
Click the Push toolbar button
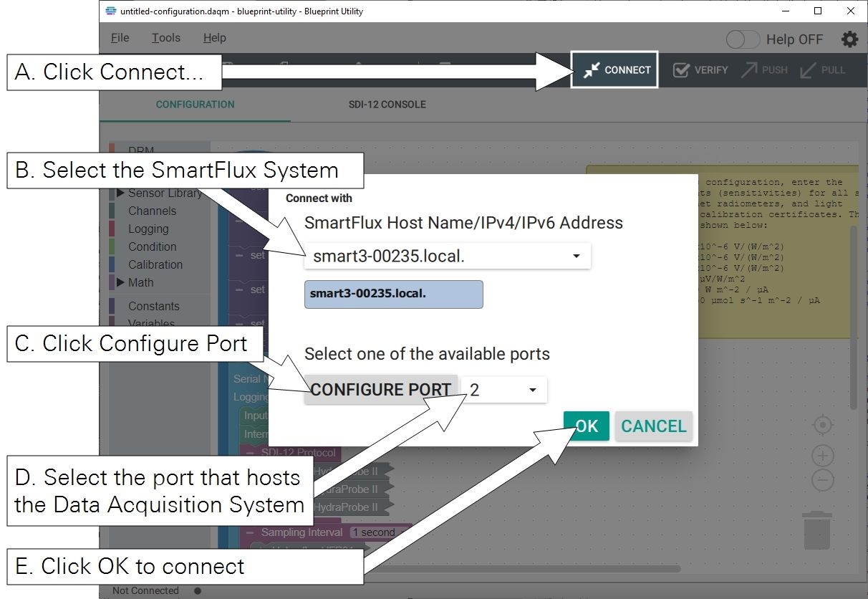pyautogui.click(x=764, y=70)
